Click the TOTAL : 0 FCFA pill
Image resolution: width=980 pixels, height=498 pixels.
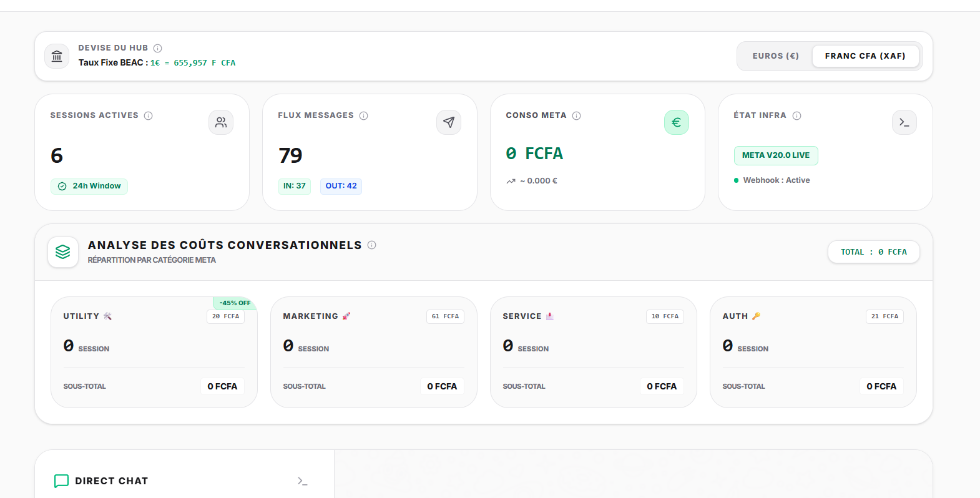click(874, 252)
